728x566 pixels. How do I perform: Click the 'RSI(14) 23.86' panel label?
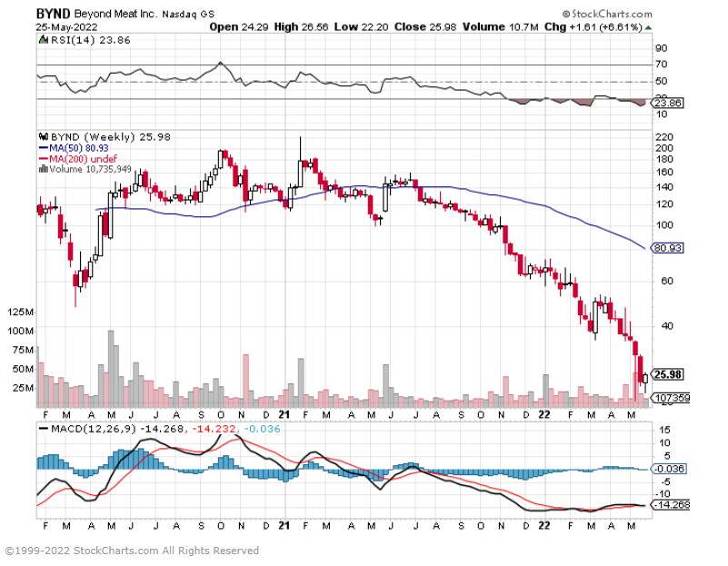coord(91,40)
